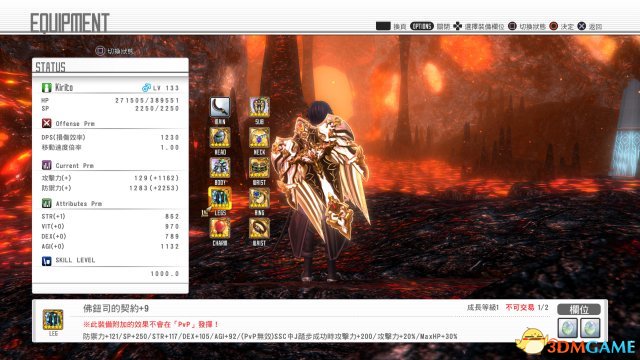Click the 返回 label
Image resolution: width=640 pixels, height=360 pixels.
pos(595,27)
